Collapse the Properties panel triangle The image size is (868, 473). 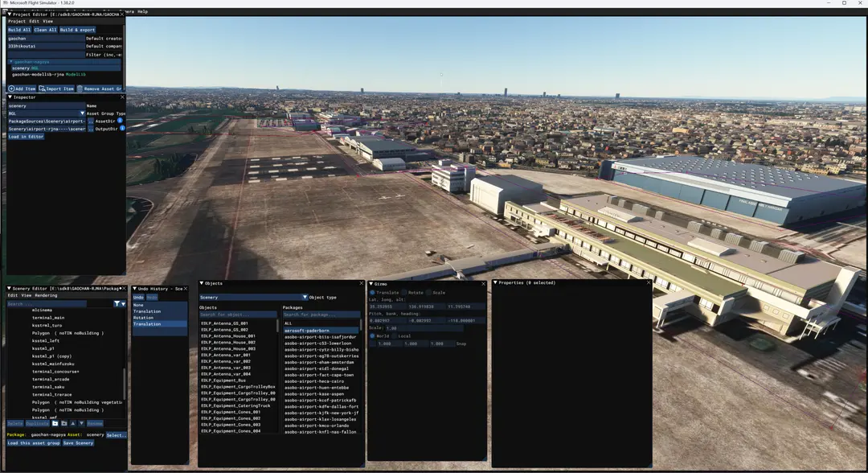[x=495, y=282]
